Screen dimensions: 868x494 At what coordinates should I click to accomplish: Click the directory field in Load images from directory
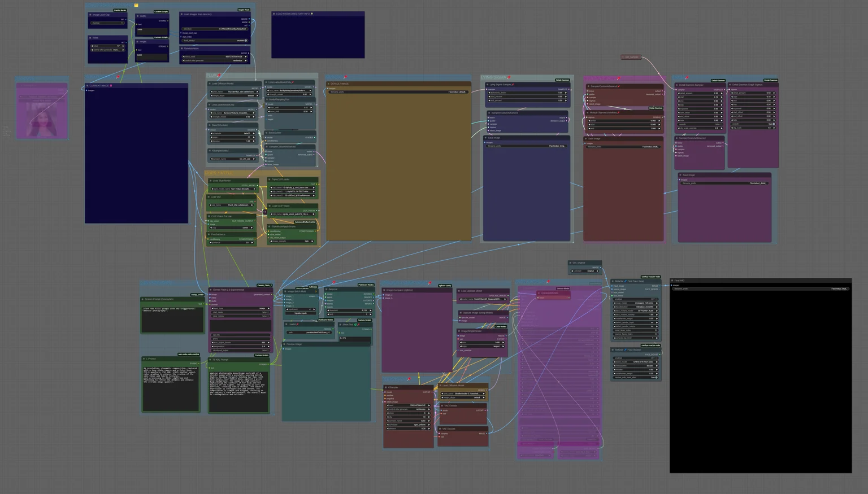pyautogui.click(x=215, y=29)
